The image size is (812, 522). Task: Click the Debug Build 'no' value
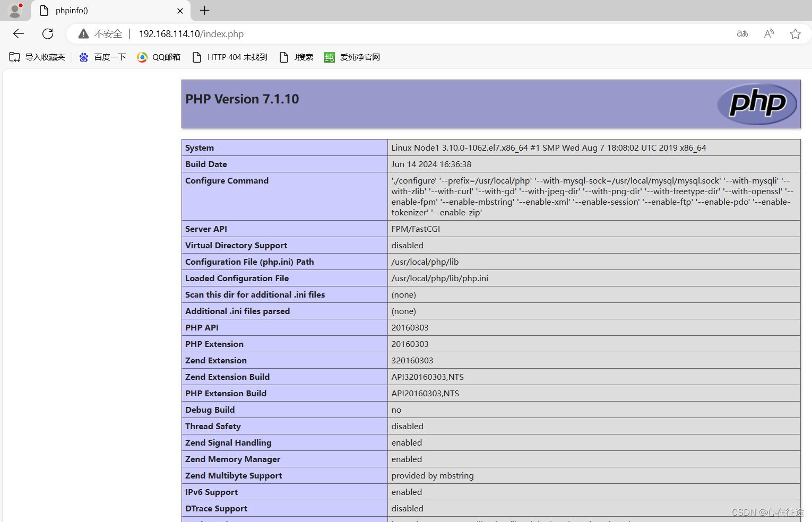[x=396, y=410]
